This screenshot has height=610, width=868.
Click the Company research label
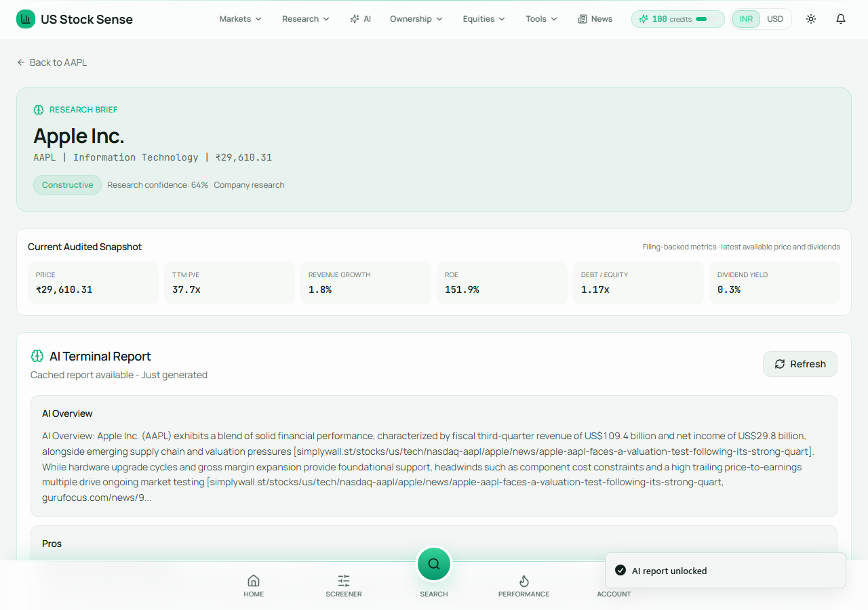tap(249, 185)
